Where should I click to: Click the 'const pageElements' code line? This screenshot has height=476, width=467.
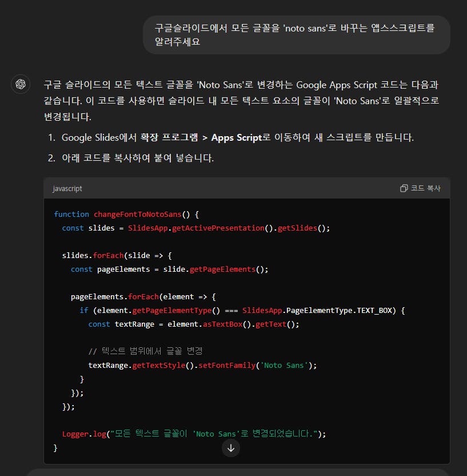pos(170,269)
